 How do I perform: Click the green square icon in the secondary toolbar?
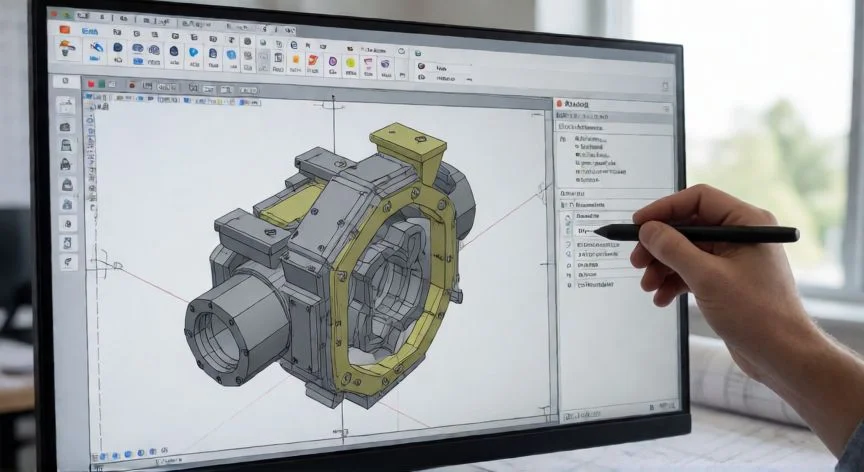(x=101, y=84)
